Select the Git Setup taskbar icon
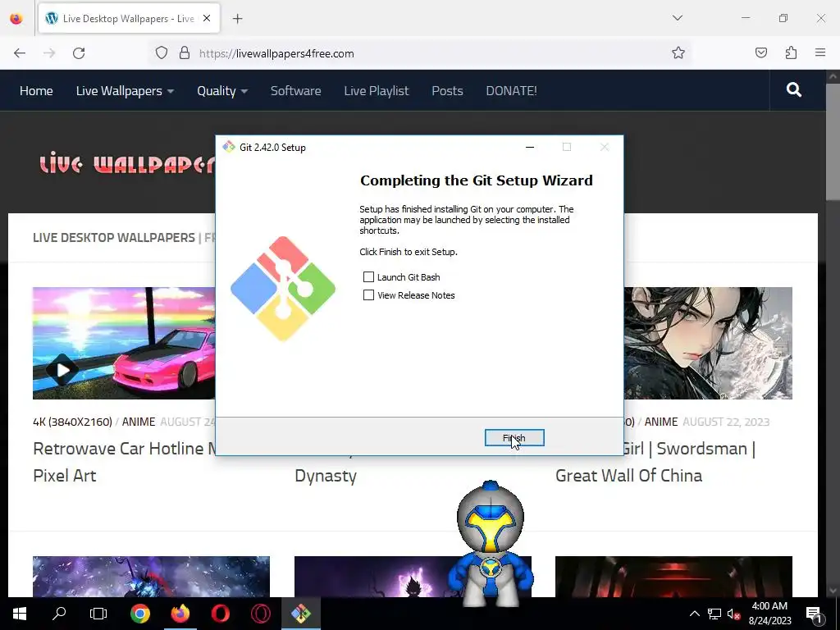840x630 pixels. click(300, 614)
